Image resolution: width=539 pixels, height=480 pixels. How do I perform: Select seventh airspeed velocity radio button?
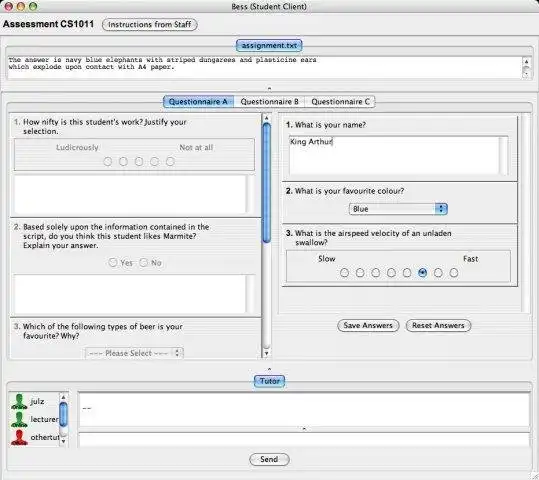(438, 273)
